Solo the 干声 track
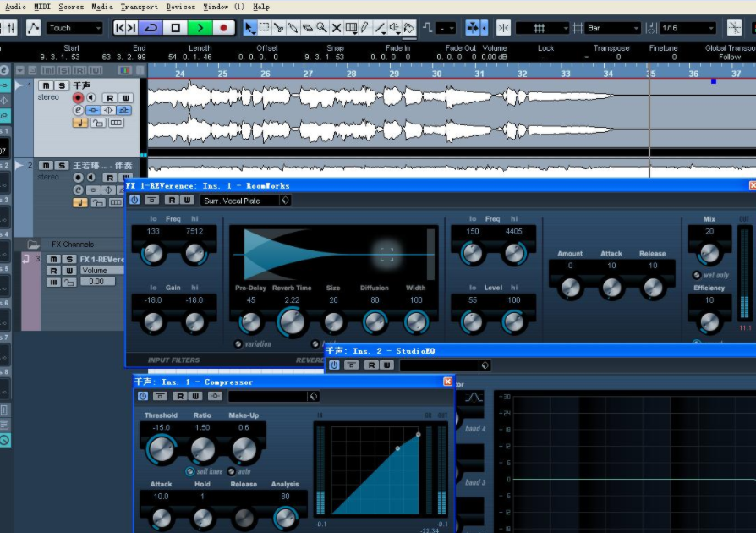 click(61, 85)
